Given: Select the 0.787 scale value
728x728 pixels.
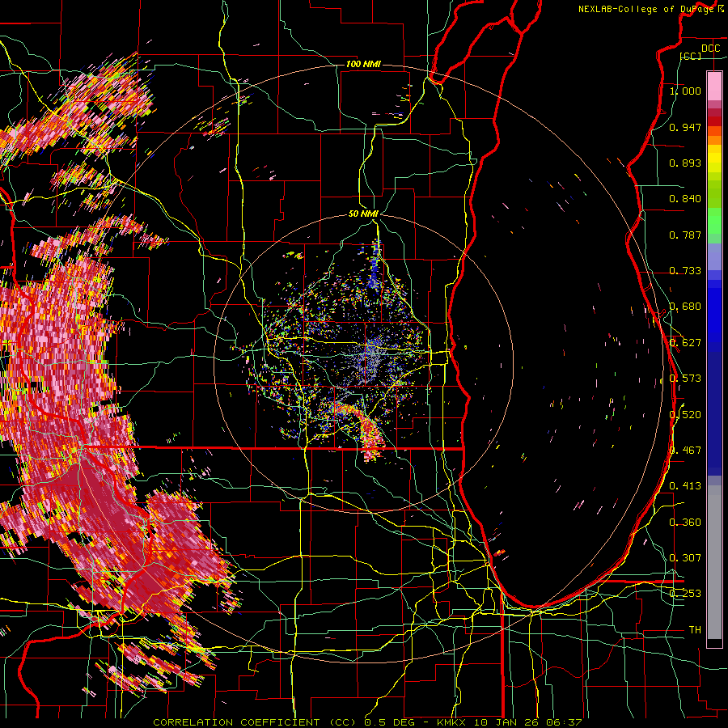Looking at the screenshot, I should tap(685, 235).
